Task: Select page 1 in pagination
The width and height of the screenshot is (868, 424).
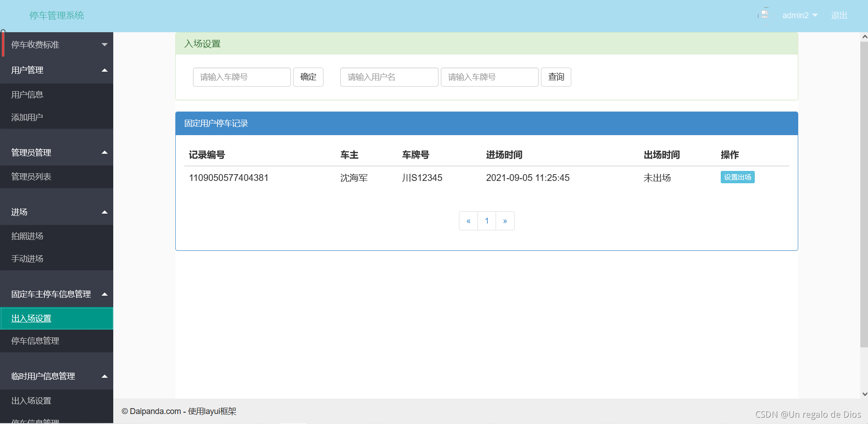Action: pos(487,221)
